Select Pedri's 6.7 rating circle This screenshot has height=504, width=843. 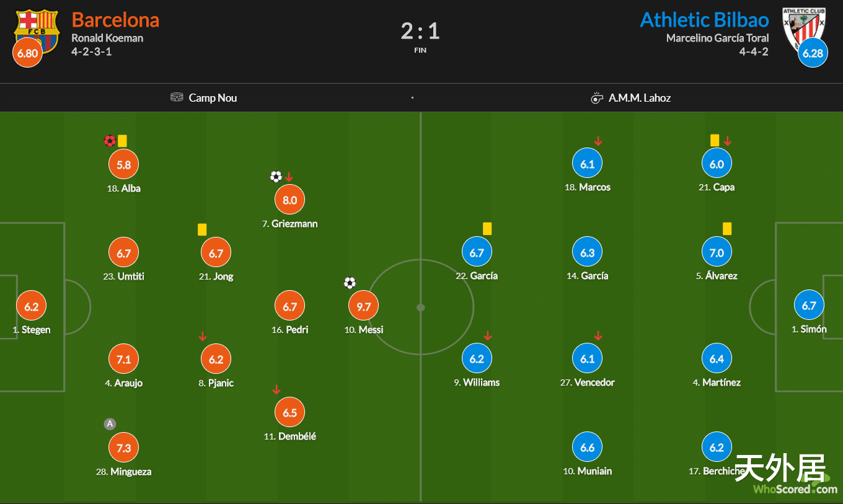(289, 306)
